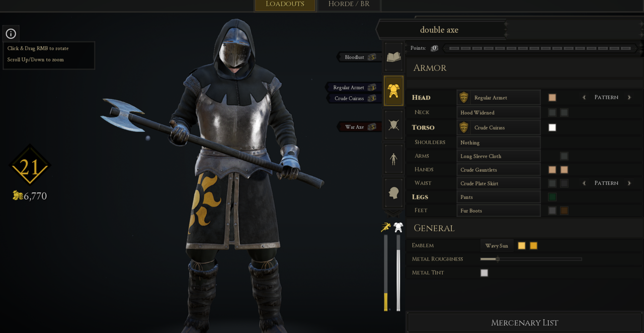644x333 pixels.
Task: Click the helmet icon beside Regular Armet
Action: (x=464, y=97)
